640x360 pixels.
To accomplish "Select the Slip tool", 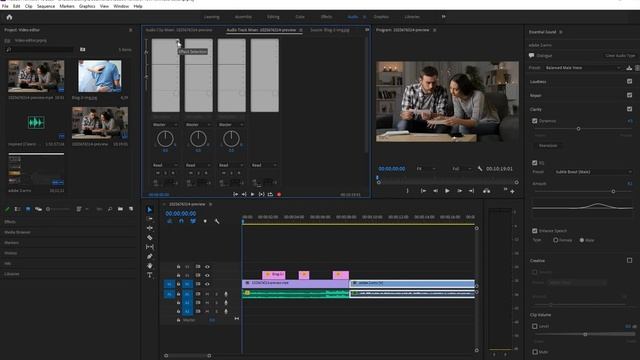I will coord(150,247).
